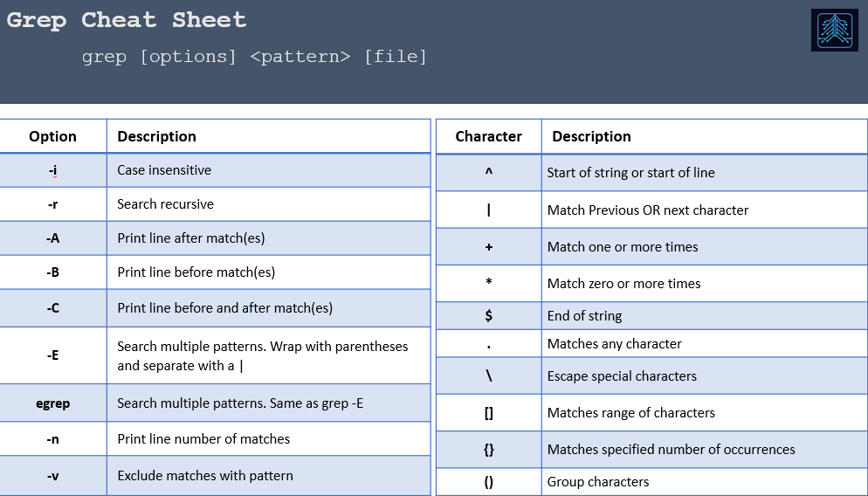The height and width of the screenshot is (496, 868).
Task: Click the backslash \ character cell
Action: click(x=489, y=375)
